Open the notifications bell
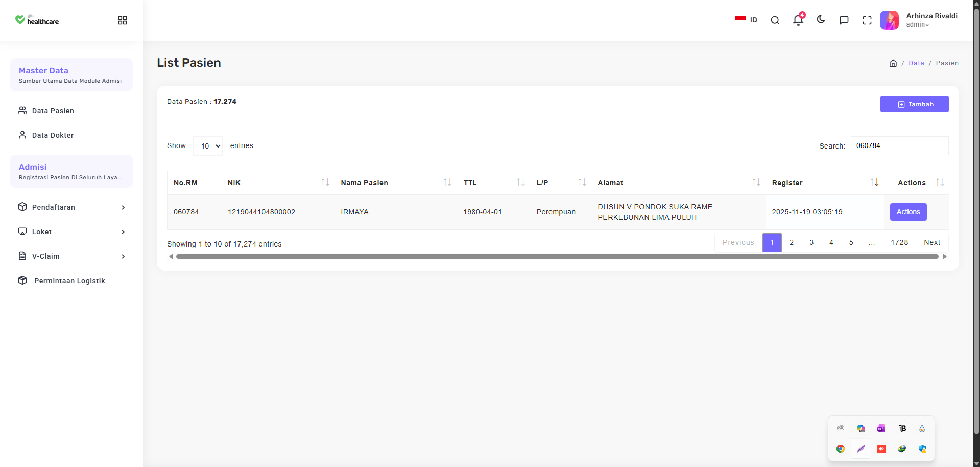 pyautogui.click(x=798, y=20)
